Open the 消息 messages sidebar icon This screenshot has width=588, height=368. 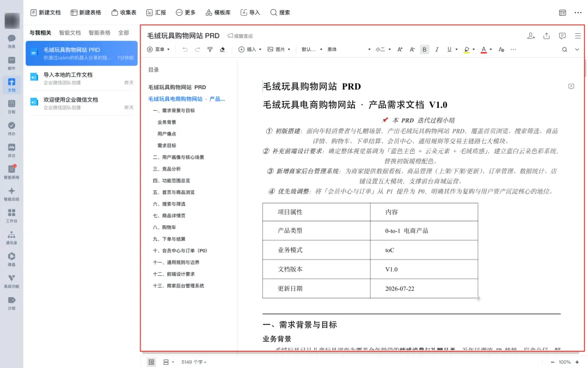(11, 41)
